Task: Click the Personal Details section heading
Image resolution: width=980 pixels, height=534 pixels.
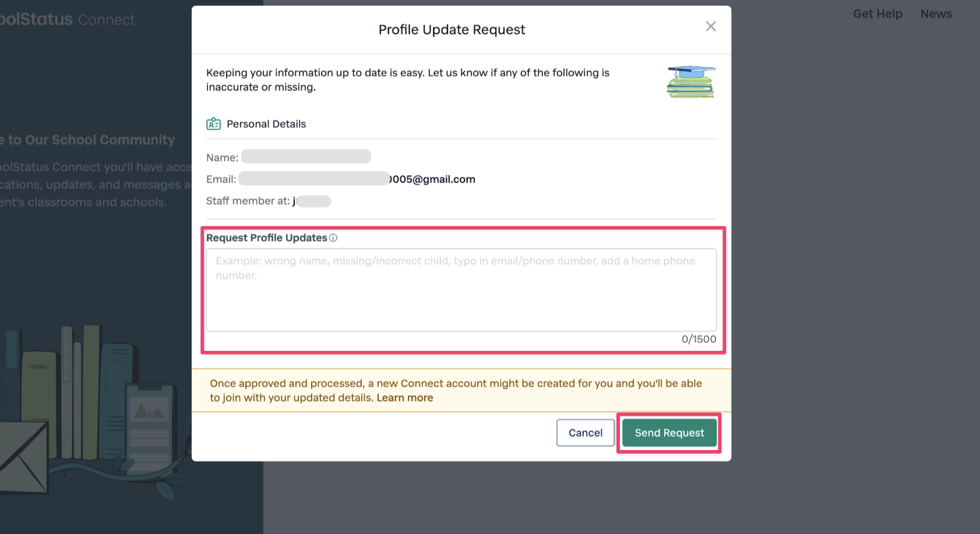Action: (x=266, y=124)
